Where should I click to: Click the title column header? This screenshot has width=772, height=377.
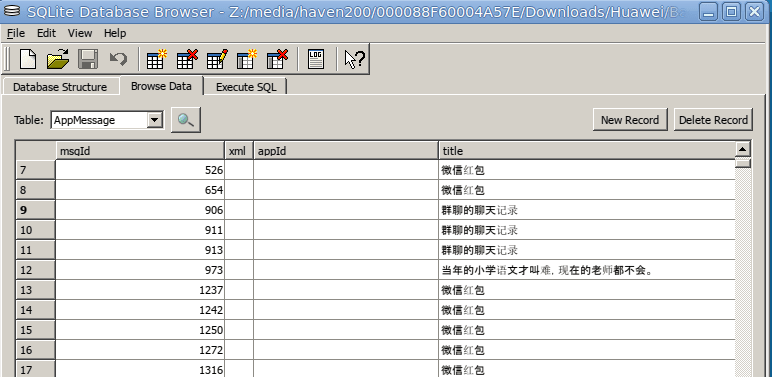coord(587,151)
